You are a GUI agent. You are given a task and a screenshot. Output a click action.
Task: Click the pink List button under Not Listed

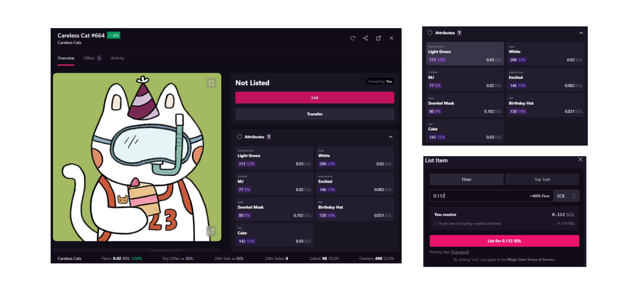pyautogui.click(x=315, y=97)
